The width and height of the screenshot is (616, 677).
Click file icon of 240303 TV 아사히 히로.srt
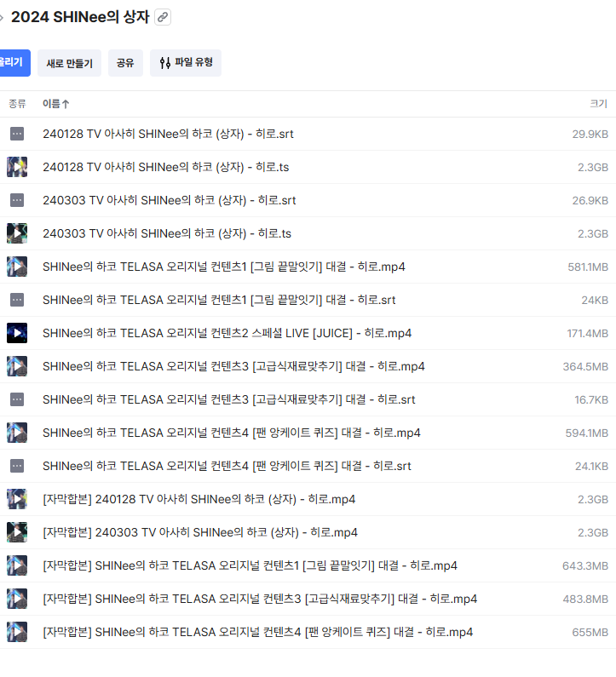(x=17, y=200)
